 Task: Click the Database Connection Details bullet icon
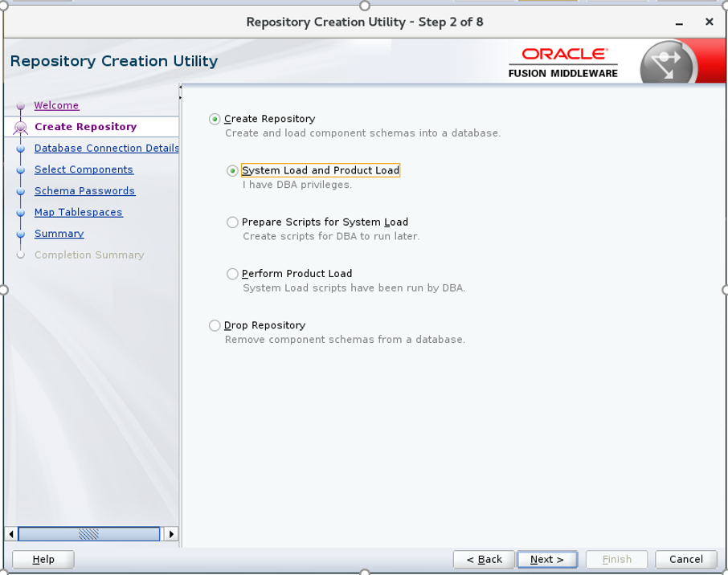point(20,149)
